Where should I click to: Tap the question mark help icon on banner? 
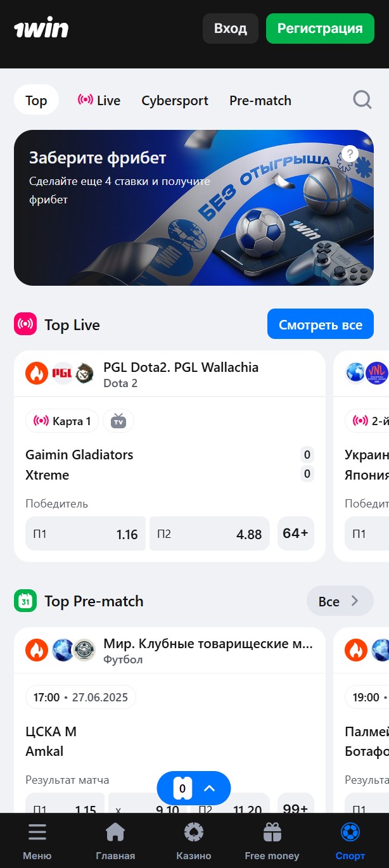350,154
